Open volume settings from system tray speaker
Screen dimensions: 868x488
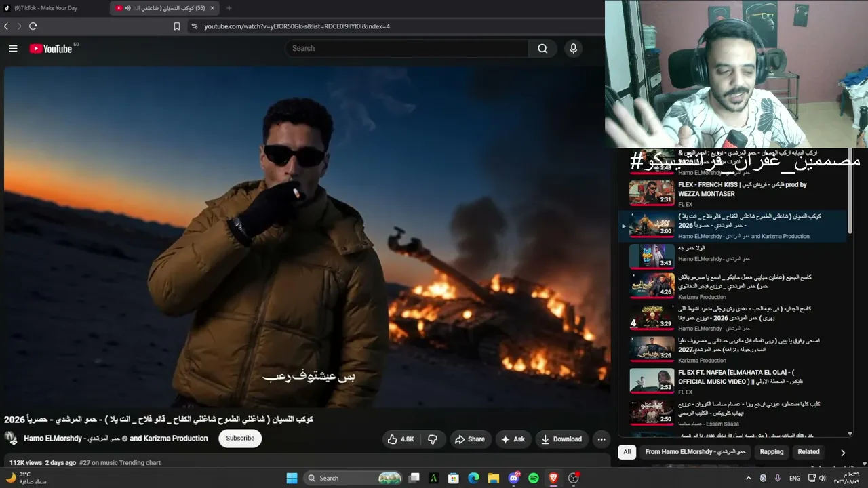point(823,478)
